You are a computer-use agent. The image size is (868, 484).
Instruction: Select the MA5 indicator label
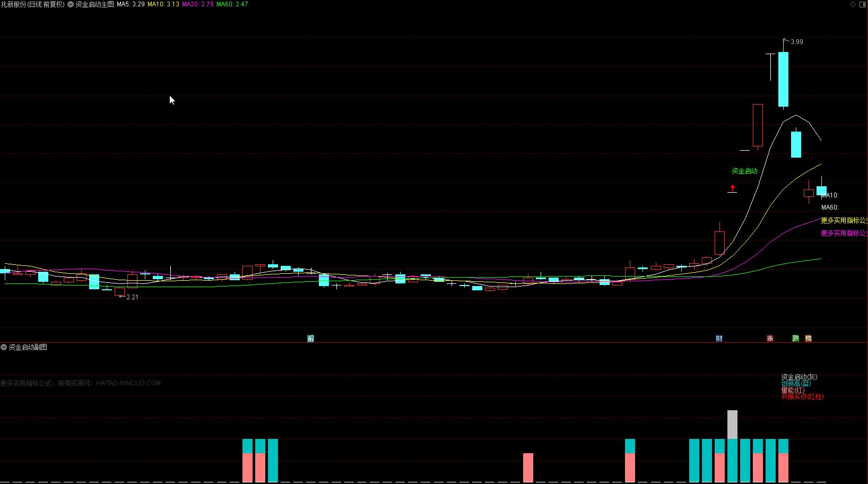pyautogui.click(x=131, y=4)
